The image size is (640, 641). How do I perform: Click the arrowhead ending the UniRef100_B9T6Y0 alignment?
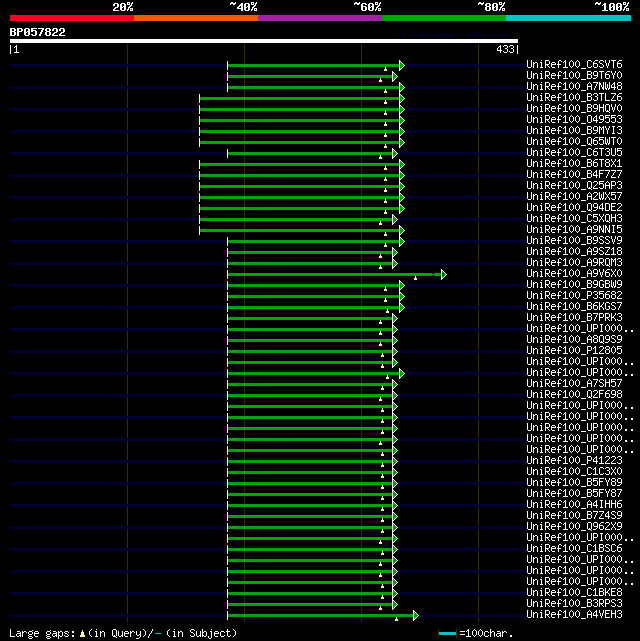click(x=395, y=76)
